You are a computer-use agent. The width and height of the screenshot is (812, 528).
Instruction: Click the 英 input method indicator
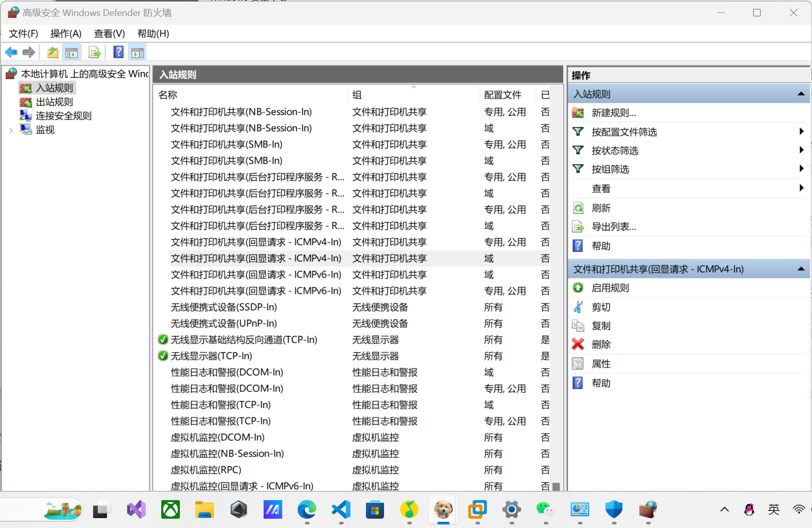coord(774,510)
